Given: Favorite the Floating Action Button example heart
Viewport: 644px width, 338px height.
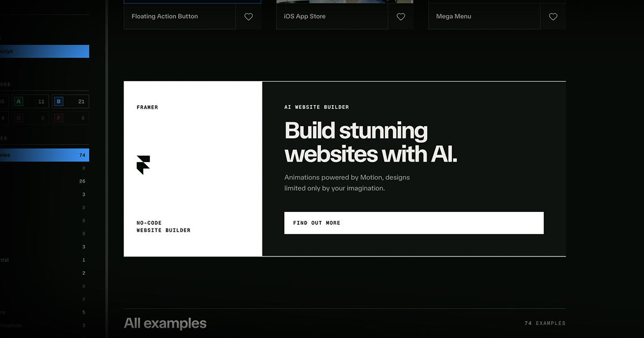Looking at the screenshot, I should [248, 17].
